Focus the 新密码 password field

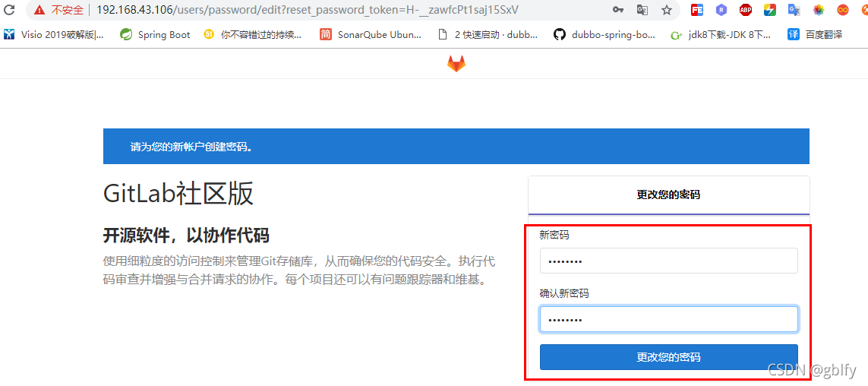click(x=669, y=261)
